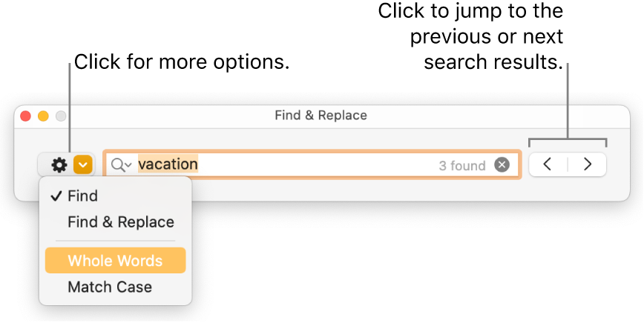Viewport: 644px width, 323px height.
Task: Go to the next search result arrow
Action: tap(588, 164)
